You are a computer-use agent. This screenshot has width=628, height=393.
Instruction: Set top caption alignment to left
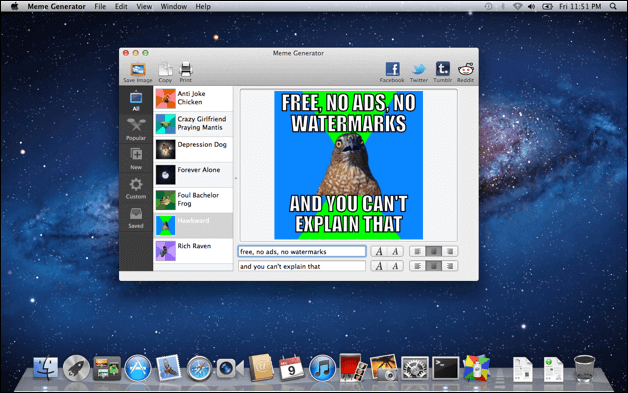(417, 252)
